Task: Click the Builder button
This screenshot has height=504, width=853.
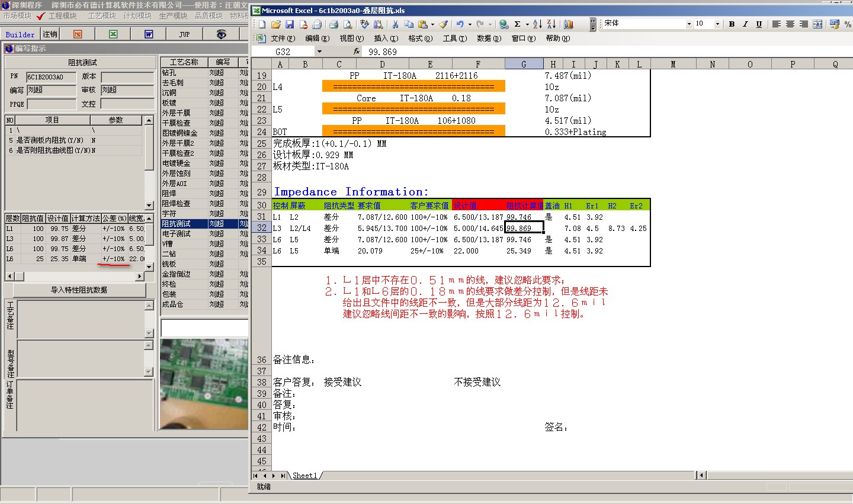Action: tap(20, 34)
